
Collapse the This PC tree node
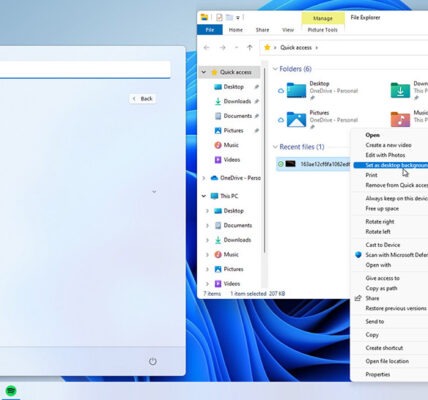pos(204,196)
